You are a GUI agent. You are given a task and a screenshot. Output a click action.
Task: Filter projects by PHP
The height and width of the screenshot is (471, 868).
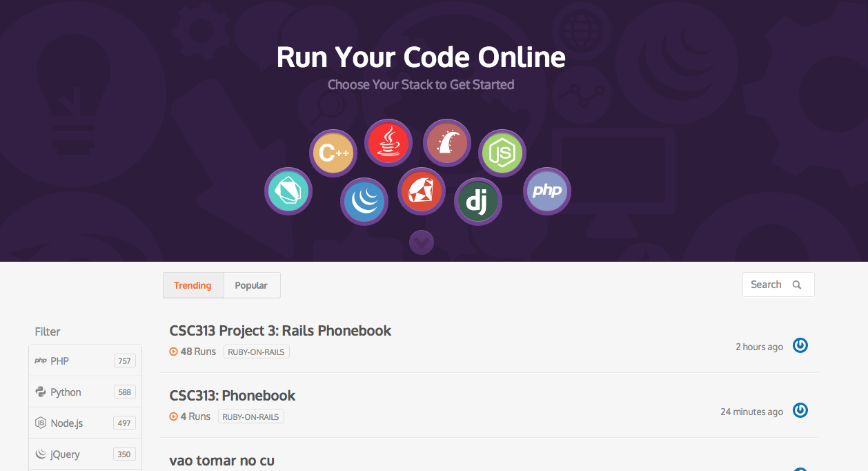coord(85,361)
